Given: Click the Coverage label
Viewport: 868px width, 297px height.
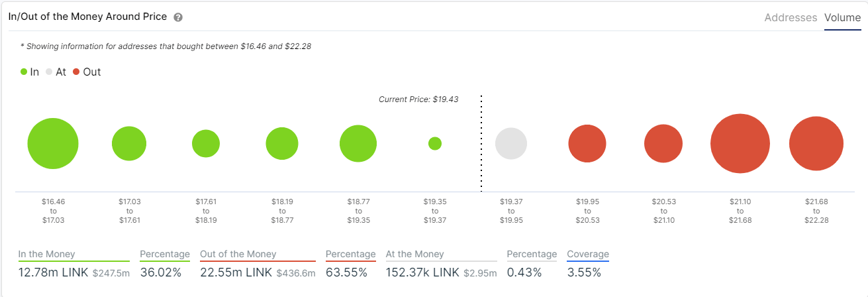Looking at the screenshot, I should point(588,254).
